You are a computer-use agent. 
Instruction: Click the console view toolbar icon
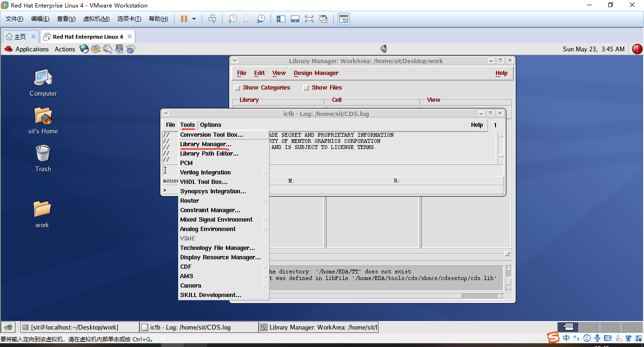pos(344,19)
